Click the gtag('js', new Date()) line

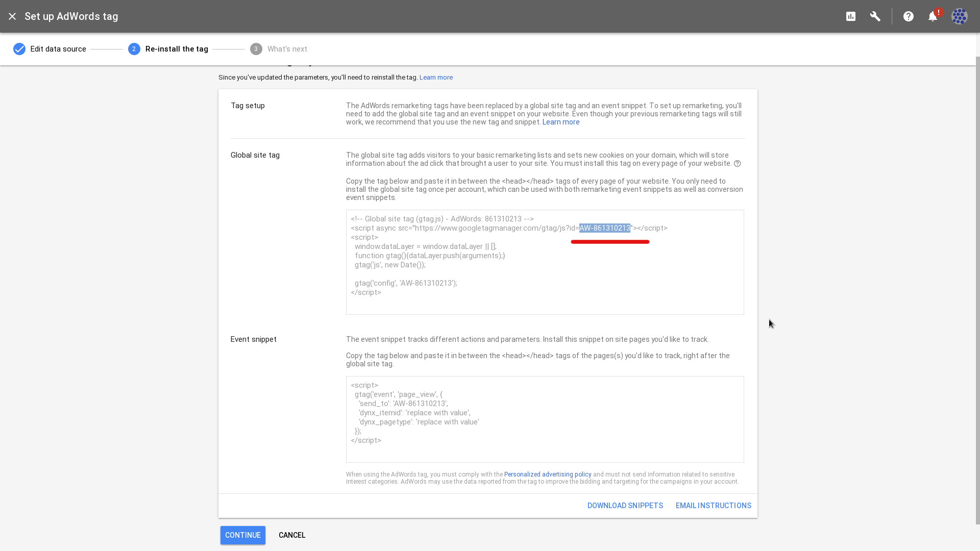click(x=390, y=265)
